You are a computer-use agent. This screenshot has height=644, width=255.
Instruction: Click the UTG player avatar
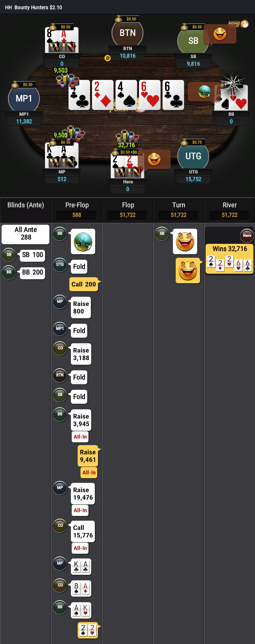(x=193, y=156)
